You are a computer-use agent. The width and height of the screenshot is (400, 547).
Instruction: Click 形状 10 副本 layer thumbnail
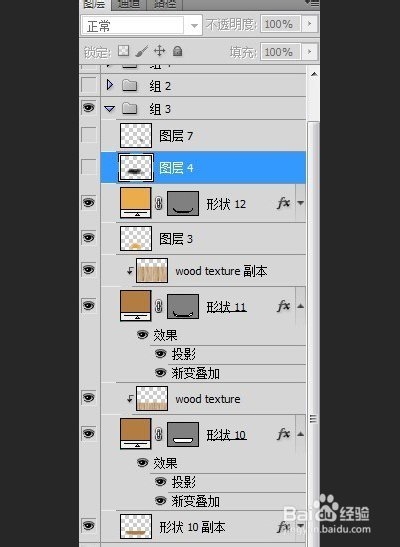point(136,526)
